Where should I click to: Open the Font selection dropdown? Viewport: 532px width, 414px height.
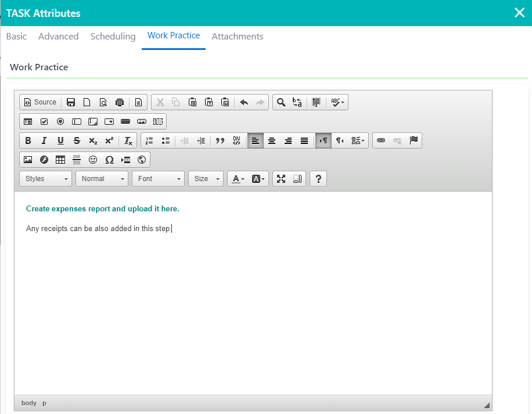click(158, 179)
